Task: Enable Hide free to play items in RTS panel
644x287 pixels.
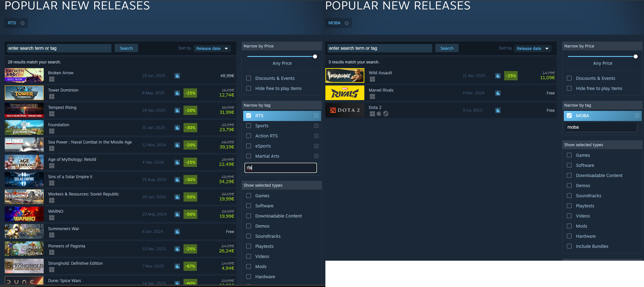Action: click(249, 88)
